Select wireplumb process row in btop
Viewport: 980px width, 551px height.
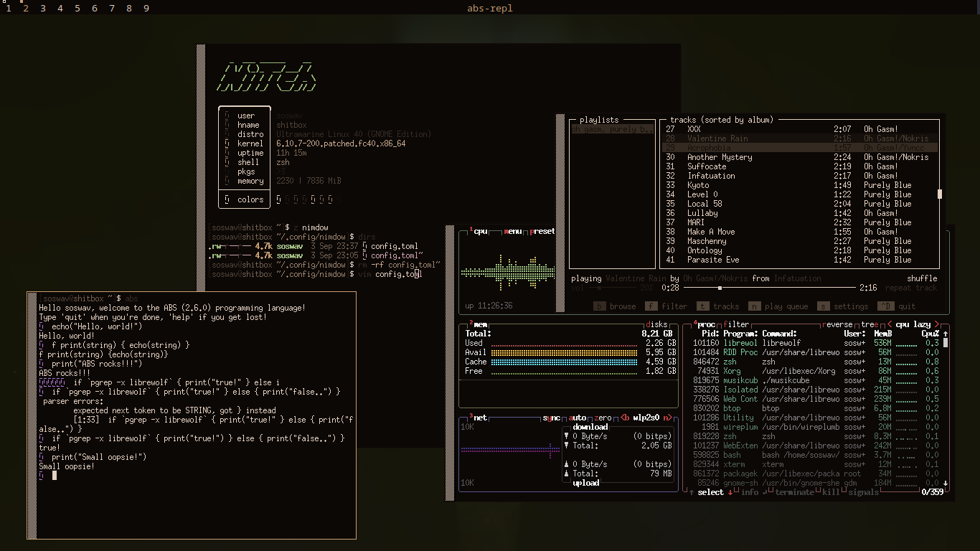point(816,427)
